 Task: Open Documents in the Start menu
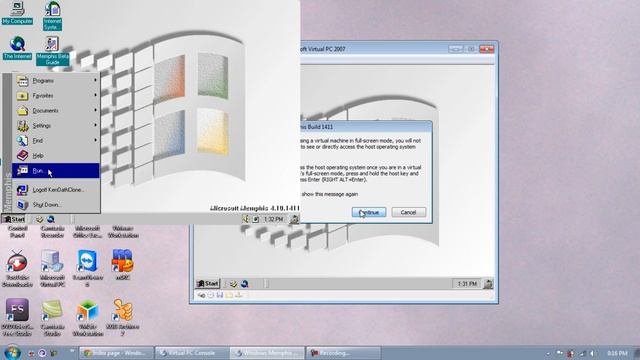click(56, 111)
